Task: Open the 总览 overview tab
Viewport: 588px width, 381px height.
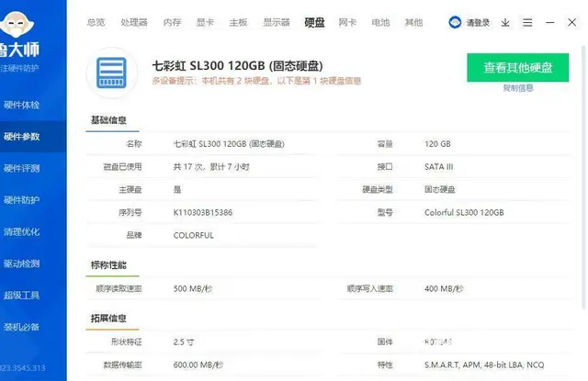Action: (x=96, y=22)
